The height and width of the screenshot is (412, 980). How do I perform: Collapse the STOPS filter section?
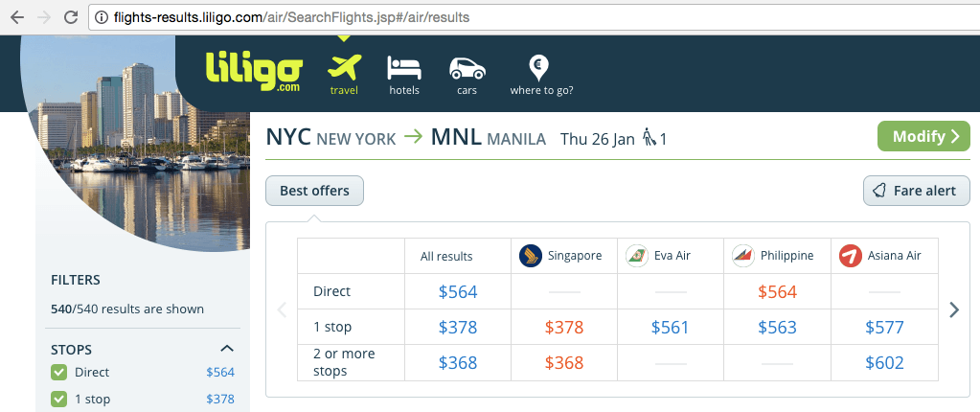click(227, 349)
